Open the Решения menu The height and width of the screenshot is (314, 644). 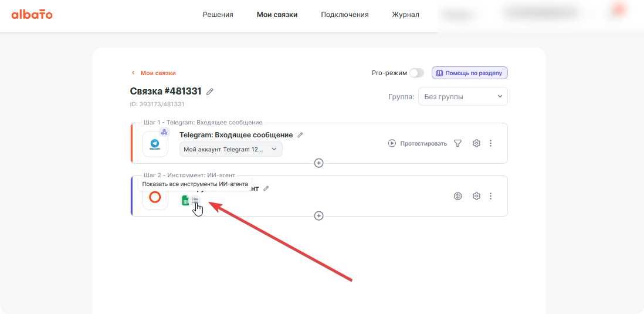tap(218, 15)
